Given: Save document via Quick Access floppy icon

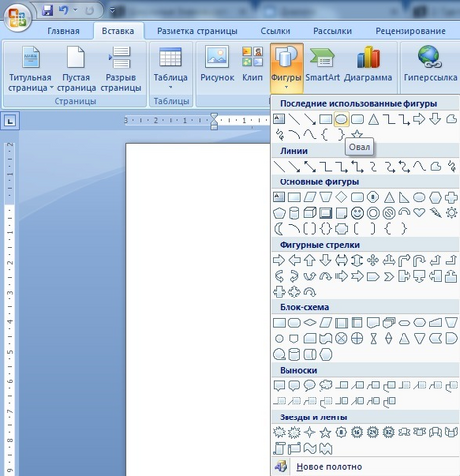Looking at the screenshot, I should [48, 11].
